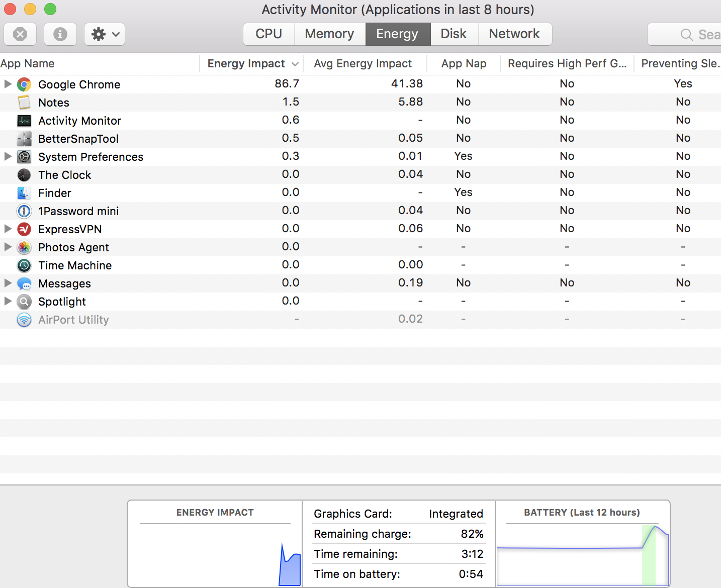
Task: Select the BetterSnapTool row name
Action: click(78, 139)
